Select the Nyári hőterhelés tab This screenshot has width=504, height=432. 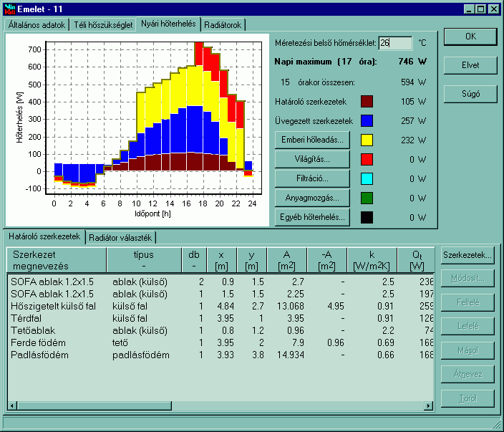click(x=168, y=24)
